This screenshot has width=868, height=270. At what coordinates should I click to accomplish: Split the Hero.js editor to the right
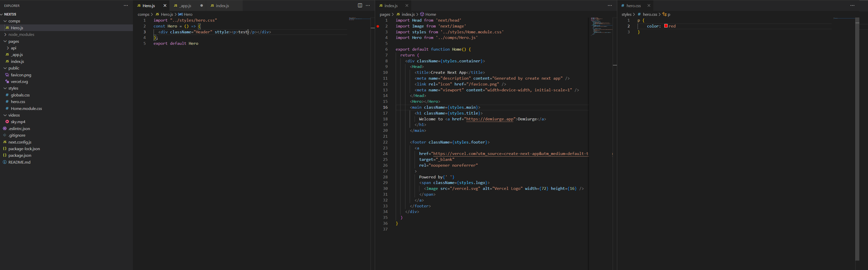pos(360,5)
